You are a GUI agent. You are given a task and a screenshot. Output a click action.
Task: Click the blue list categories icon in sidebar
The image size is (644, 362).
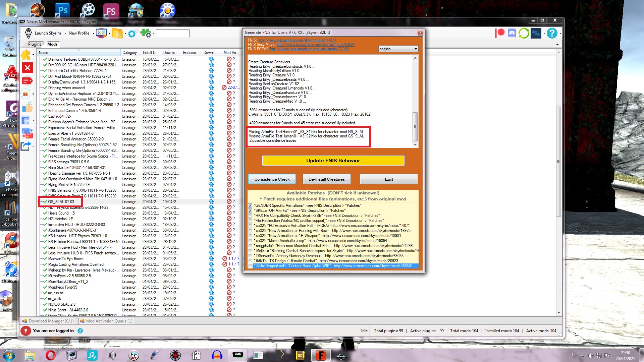coord(25,120)
